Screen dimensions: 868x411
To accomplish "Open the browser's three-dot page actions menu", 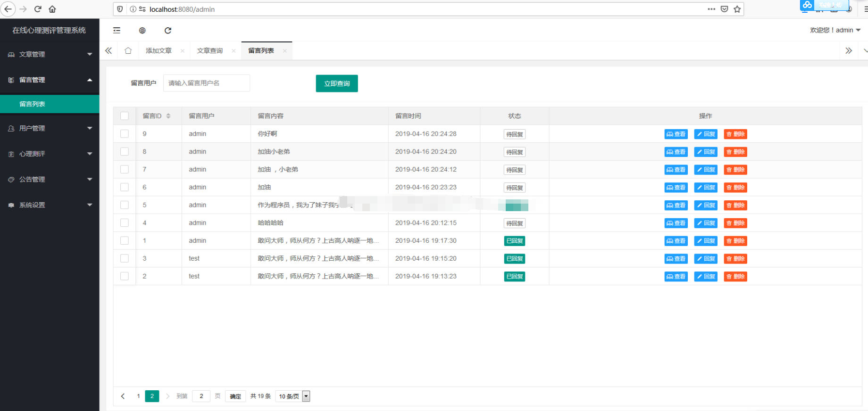I will click(x=711, y=9).
